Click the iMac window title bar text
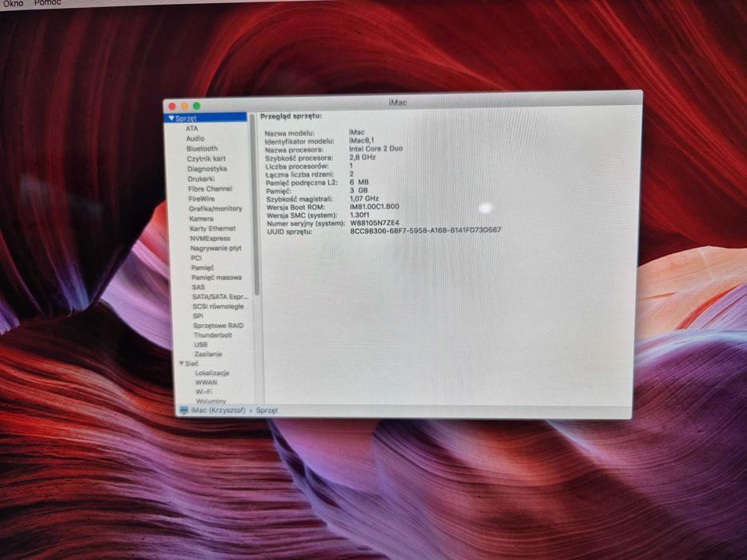The width and height of the screenshot is (747, 560). [397, 102]
